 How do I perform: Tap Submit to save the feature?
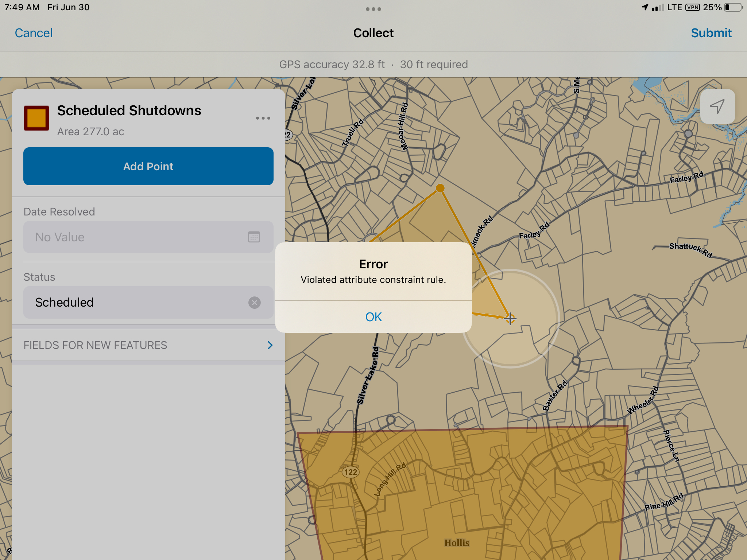coord(711,33)
